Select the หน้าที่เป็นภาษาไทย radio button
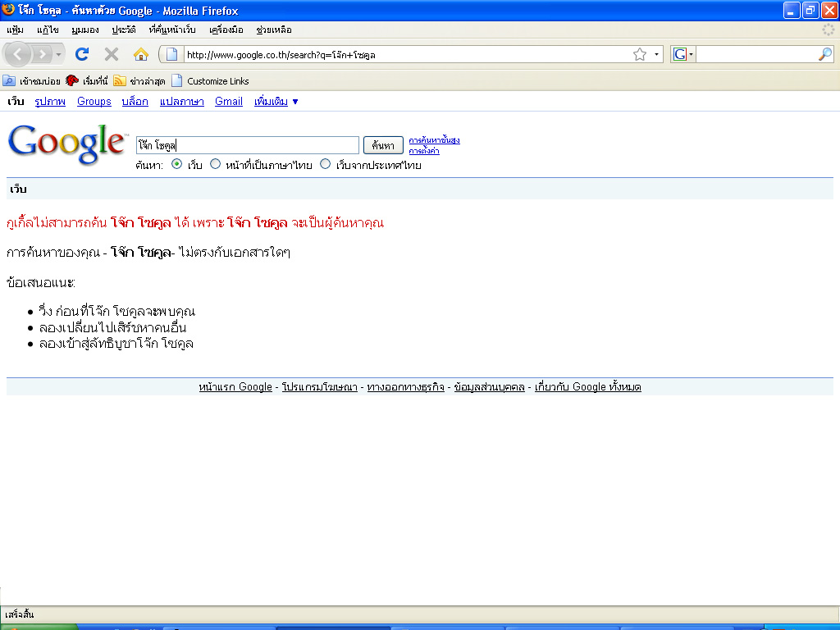Viewport: 840px width, 630px height. pos(216,164)
